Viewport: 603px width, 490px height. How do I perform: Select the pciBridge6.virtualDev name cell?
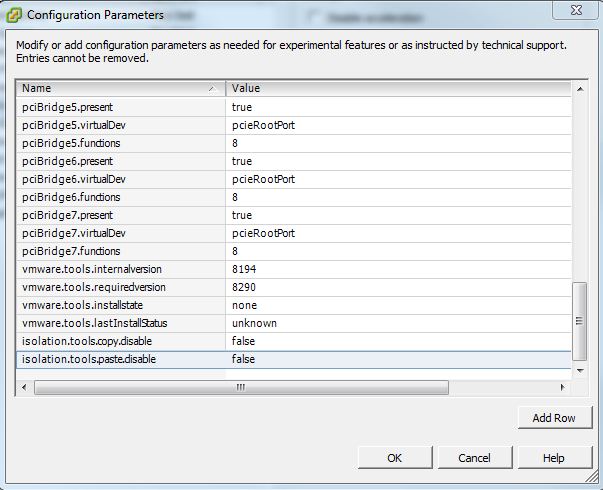tap(121, 179)
